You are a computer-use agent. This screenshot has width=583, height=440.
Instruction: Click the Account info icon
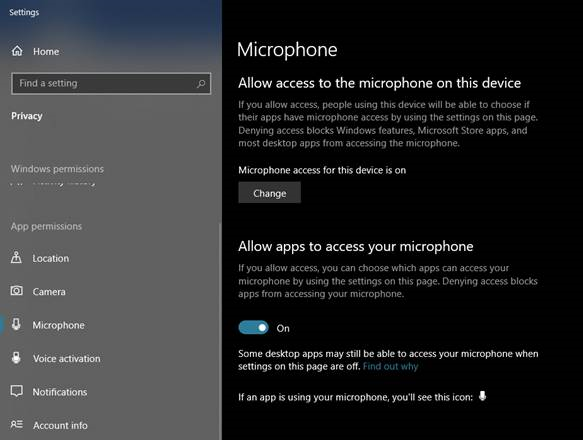16,424
